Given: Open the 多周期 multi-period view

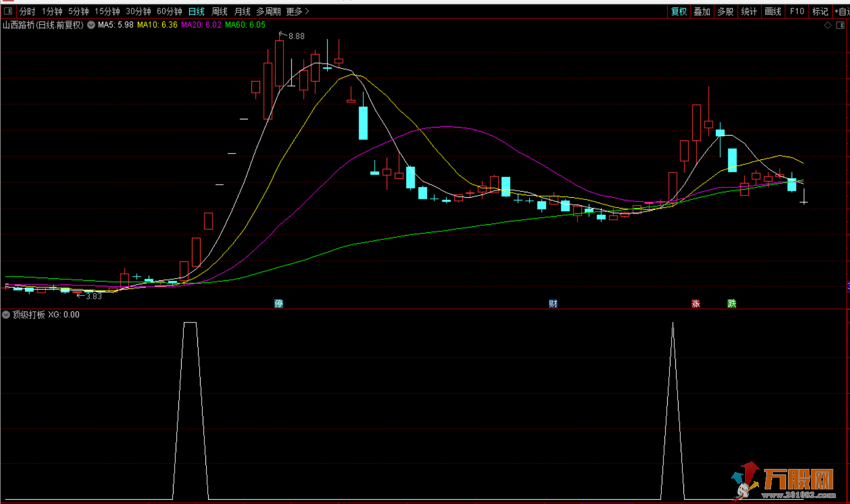Looking at the screenshot, I should 268,11.
